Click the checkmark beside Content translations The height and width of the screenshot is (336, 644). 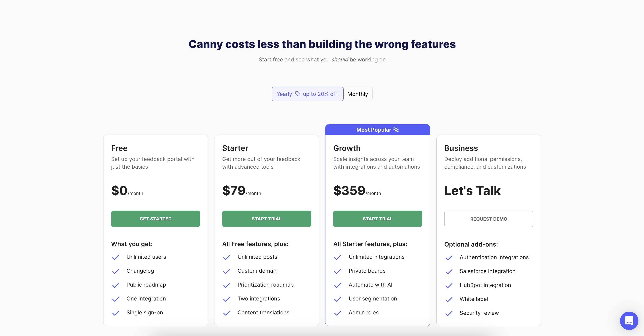[227, 313]
